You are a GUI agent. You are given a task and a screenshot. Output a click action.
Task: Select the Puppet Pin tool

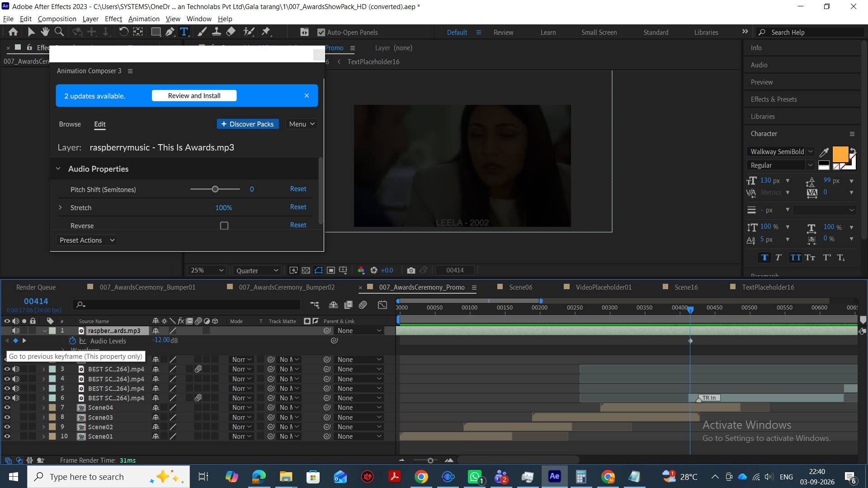point(266,32)
